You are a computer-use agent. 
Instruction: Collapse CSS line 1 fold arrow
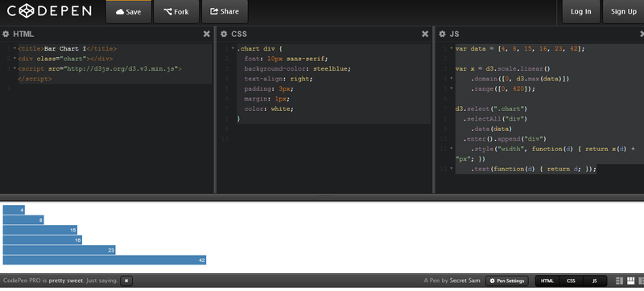click(233, 48)
